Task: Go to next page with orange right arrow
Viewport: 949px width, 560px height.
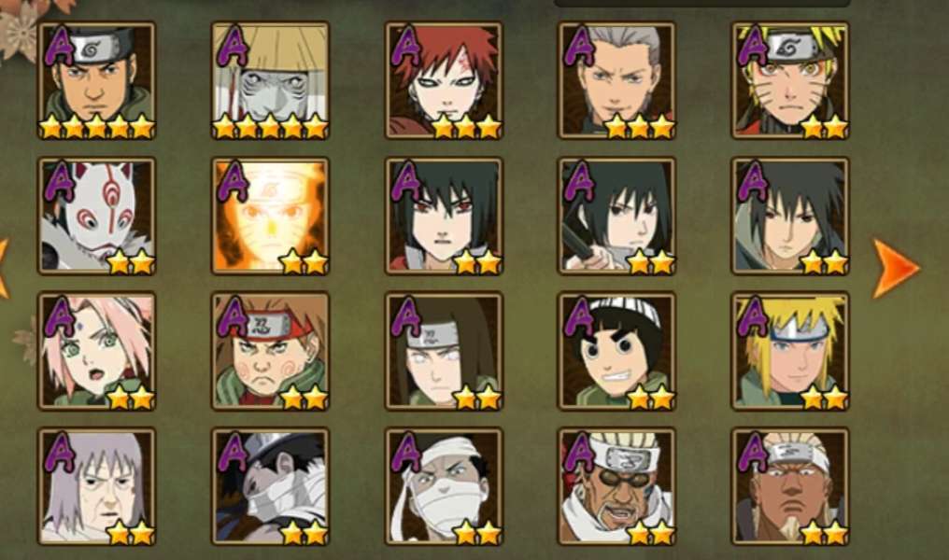Action: [895, 269]
